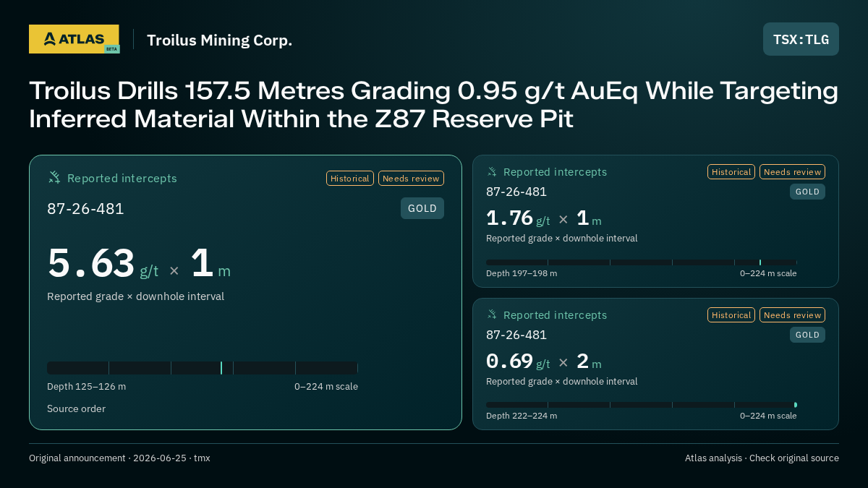The image size is (868, 488).
Task: Click 'Atlas analysis · Check original source' footer
Action: tap(762, 458)
